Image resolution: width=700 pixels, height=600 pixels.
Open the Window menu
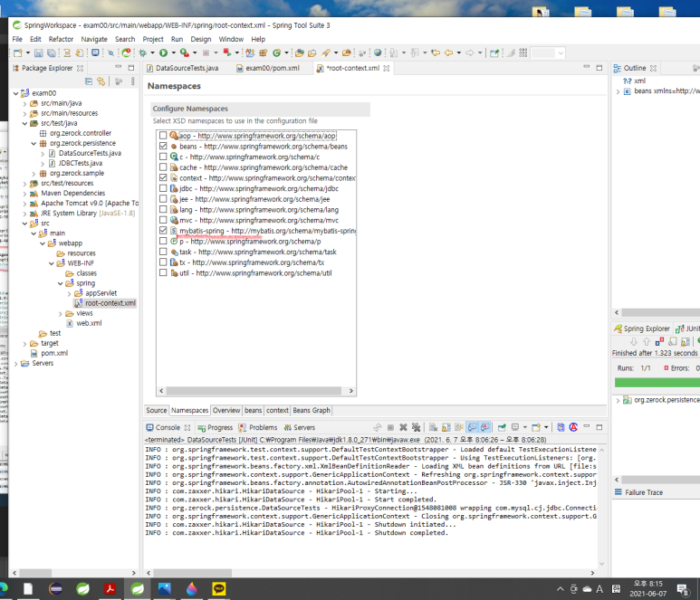point(231,39)
